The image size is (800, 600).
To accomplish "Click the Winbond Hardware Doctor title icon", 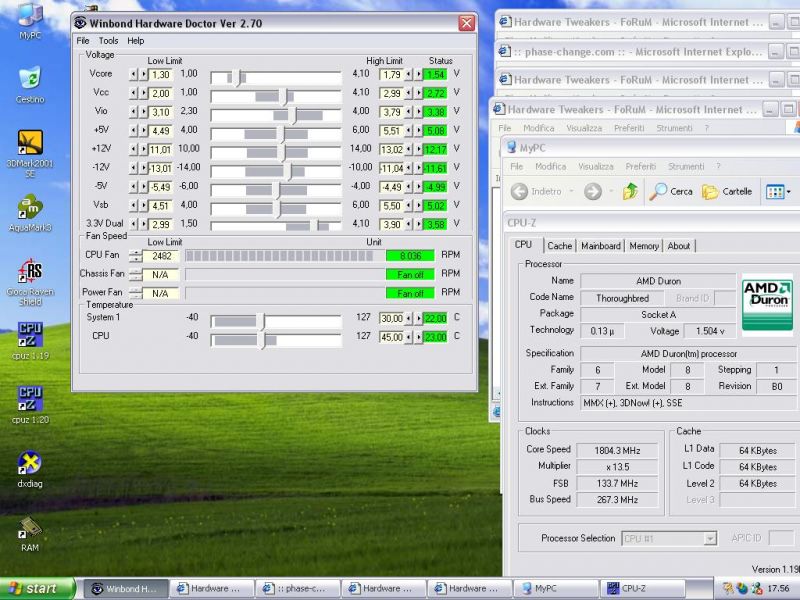I will coord(80,23).
